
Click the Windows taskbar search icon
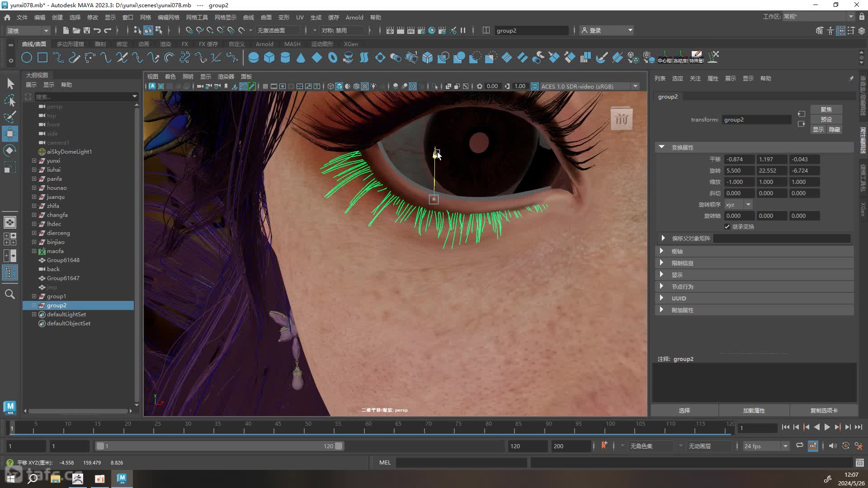click(x=33, y=479)
